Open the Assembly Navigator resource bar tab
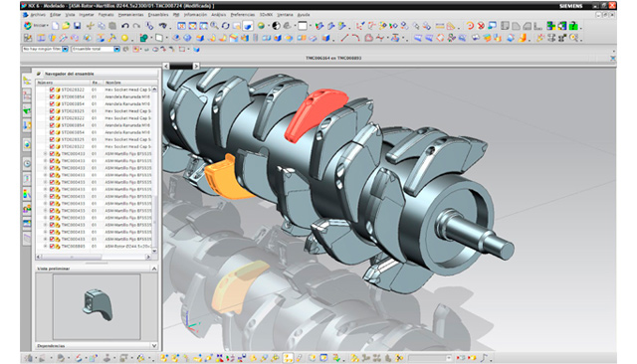The width and height of the screenshot is (637, 364). 27,81
